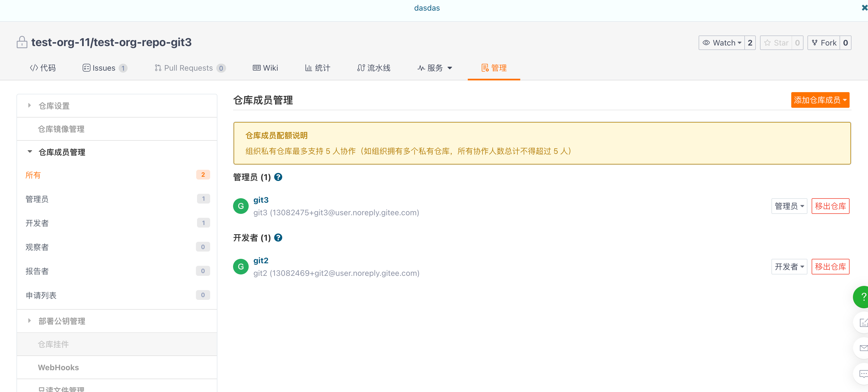This screenshot has height=392, width=868.
Task: Click the git2 user avatar
Action: coord(241,267)
